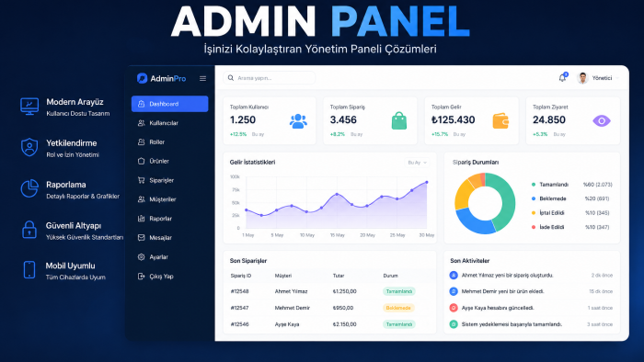Open the notifications bell
The width and height of the screenshot is (644, 362).
(562, 78)
